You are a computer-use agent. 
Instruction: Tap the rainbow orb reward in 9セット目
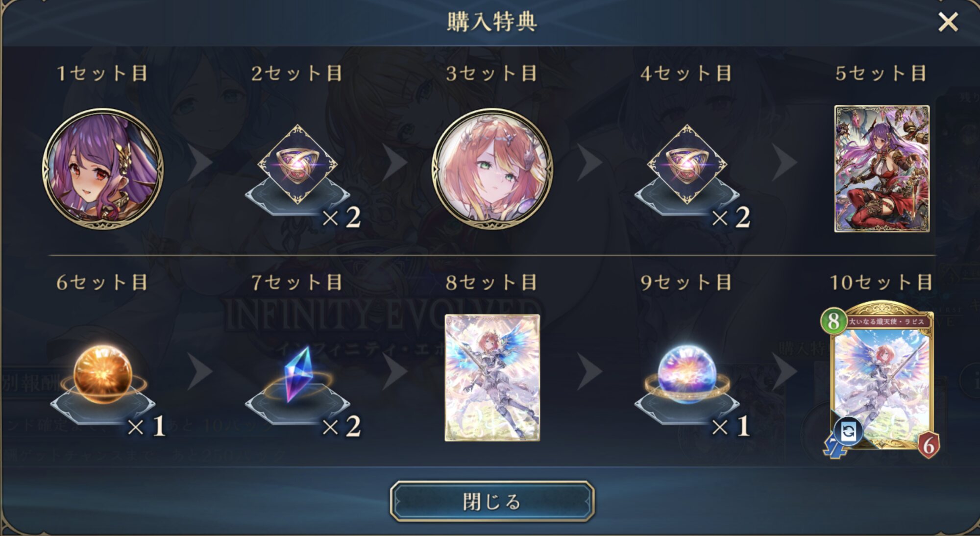687,374
